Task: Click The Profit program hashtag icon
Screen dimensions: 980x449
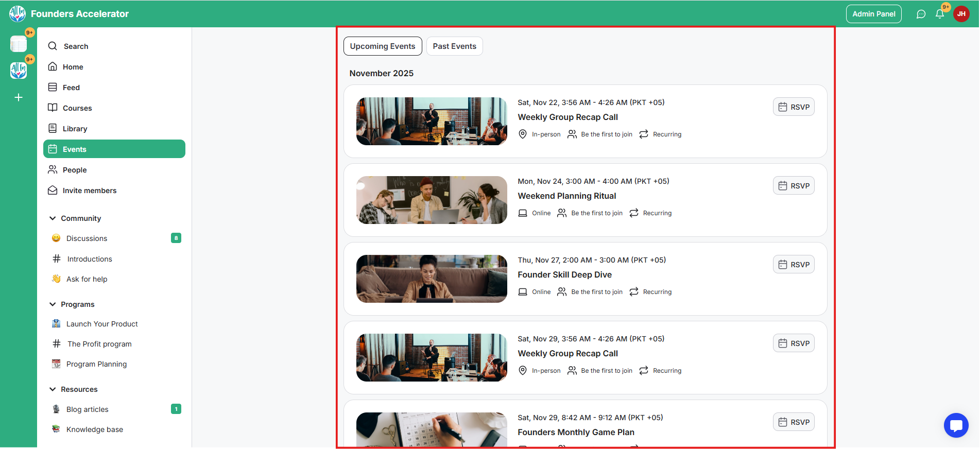Action: click(x=57, y=343)
